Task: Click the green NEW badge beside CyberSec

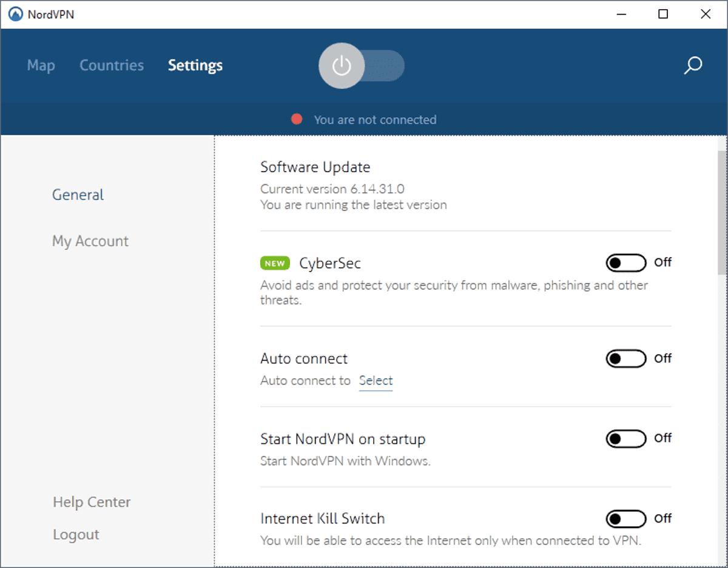Action: click(x=275, y=263)
